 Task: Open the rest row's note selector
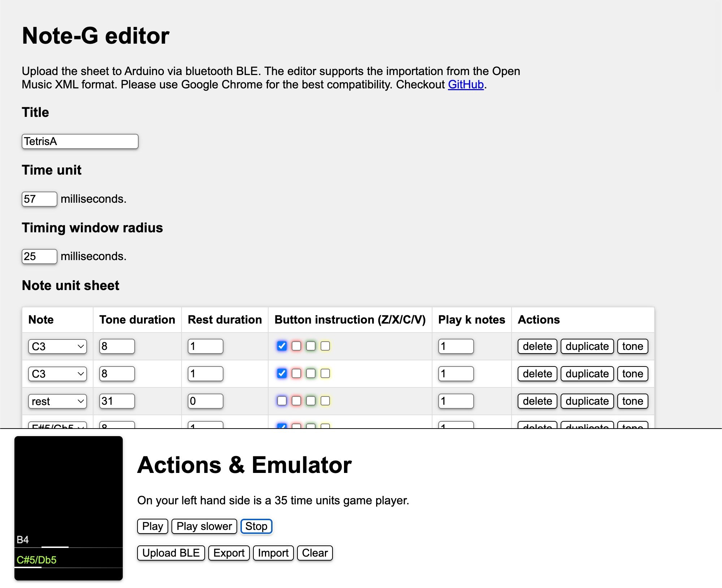(x=57, y=401)
